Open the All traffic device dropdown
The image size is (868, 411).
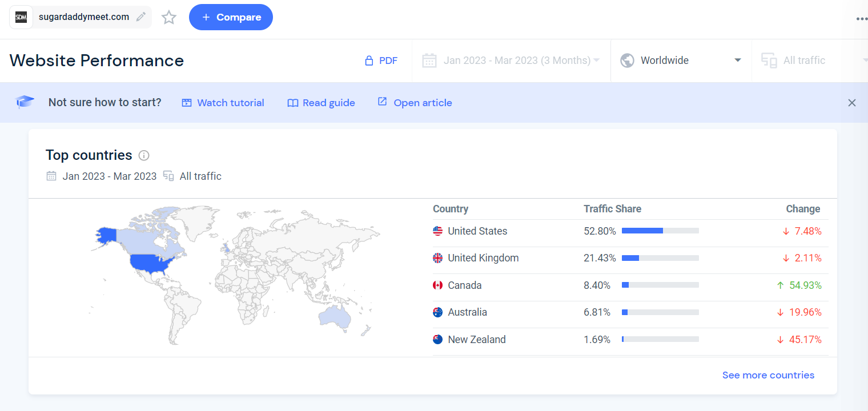(811, 61)
